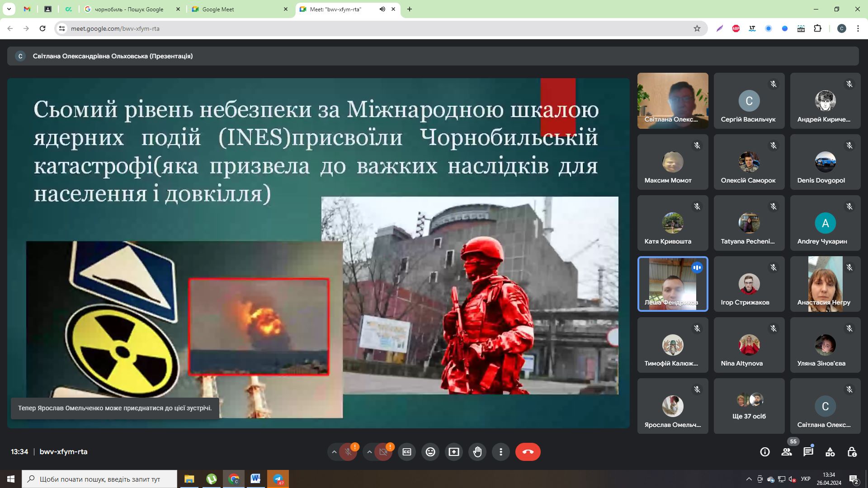Select Леша Фендриков participant tile
The width and height of the screenshot is (868, 488).
pos(673,284)
